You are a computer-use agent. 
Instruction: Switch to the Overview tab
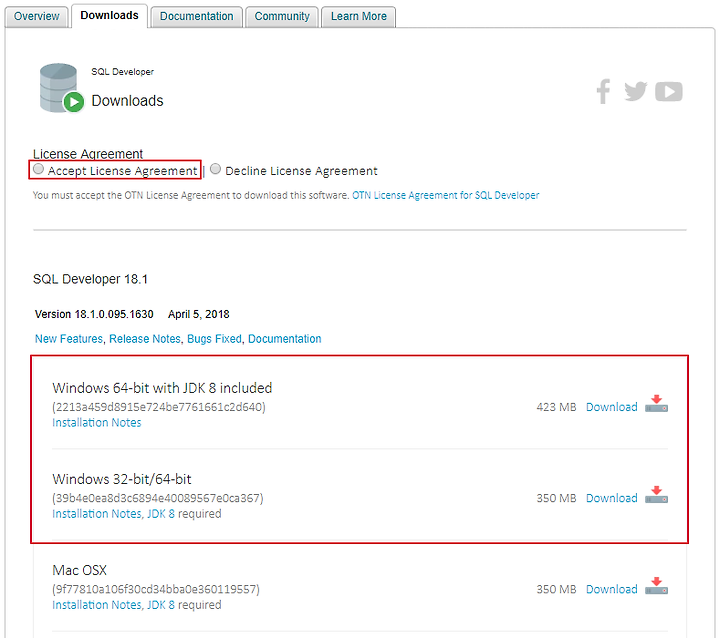pos(37,17)
